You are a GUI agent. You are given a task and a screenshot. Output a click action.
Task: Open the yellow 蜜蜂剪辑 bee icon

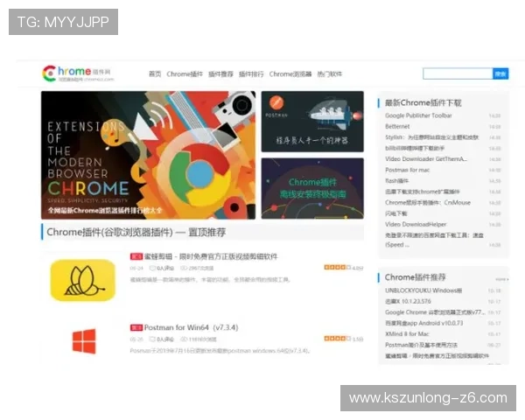pos(83,279)
